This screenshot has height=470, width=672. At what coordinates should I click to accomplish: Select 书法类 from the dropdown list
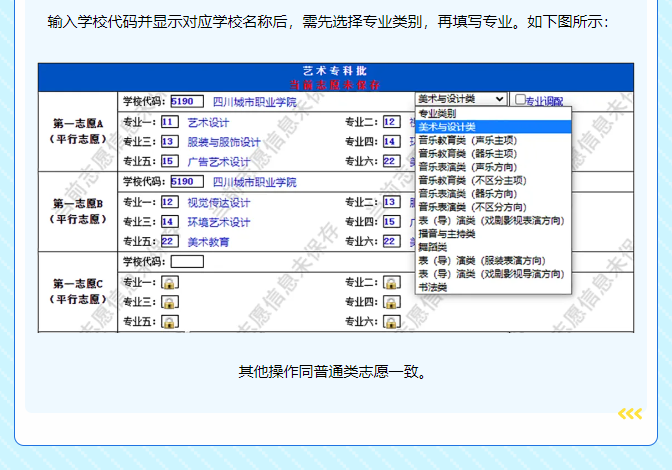tap(433, 287)
